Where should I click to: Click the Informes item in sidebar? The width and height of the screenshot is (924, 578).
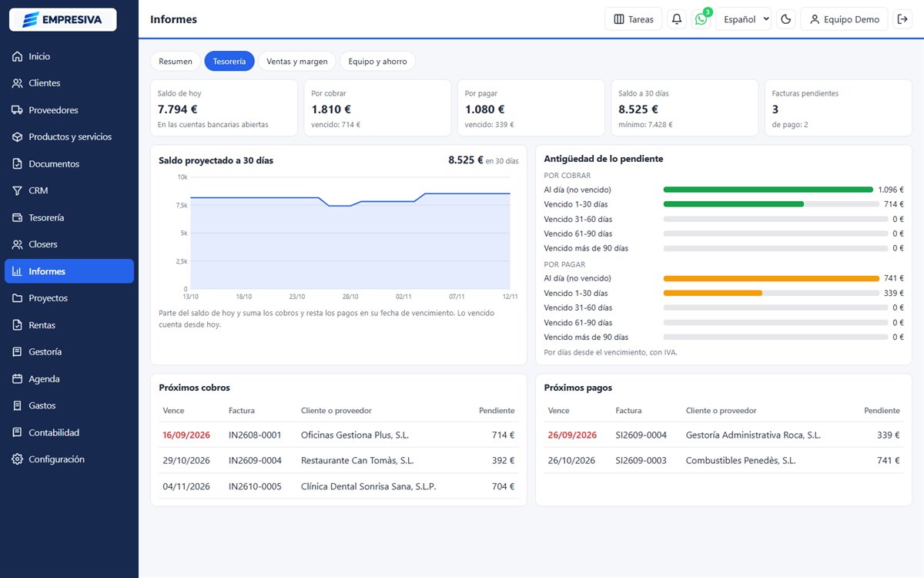click(x=69, y=271)
